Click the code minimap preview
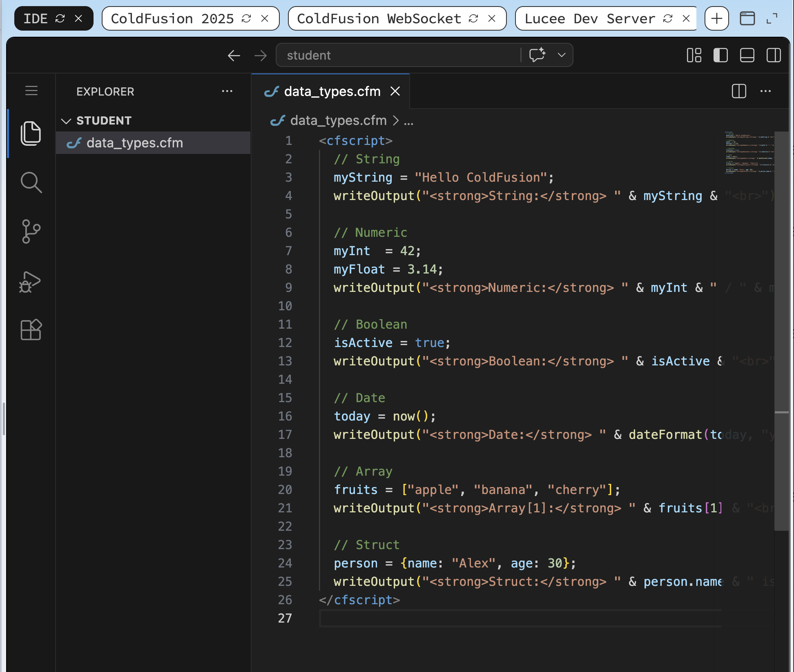794x672 pixels. click(749, 153)
